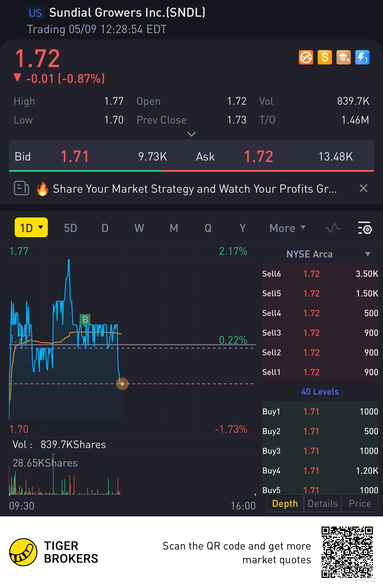The width and height of the screenshot is (383, 588).
Task: Select the Buy2 order book row
Action: click(x=320, y=431)
